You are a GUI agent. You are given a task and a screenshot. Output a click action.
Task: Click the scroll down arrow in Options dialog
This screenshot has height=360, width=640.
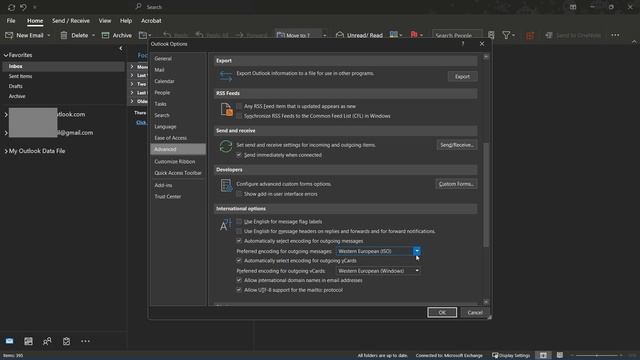click(x=486, y=302)
